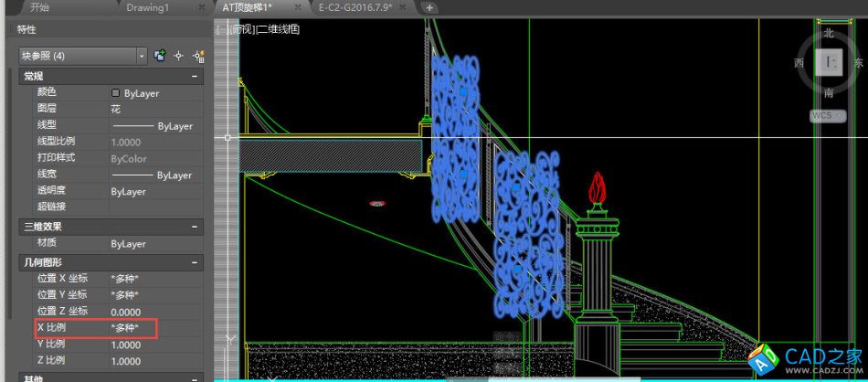
Task: Open Quick Select from Properties panel
Action: tap(197, 56)
